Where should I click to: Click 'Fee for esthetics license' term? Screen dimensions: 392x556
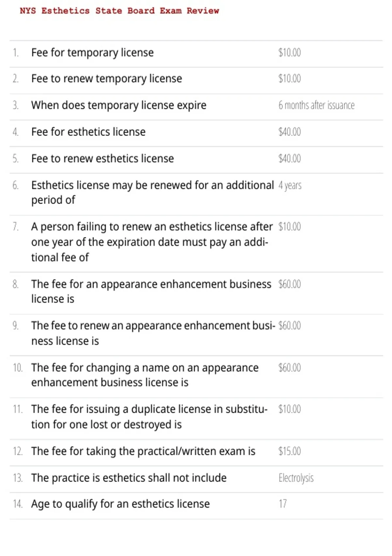[89, 132]
